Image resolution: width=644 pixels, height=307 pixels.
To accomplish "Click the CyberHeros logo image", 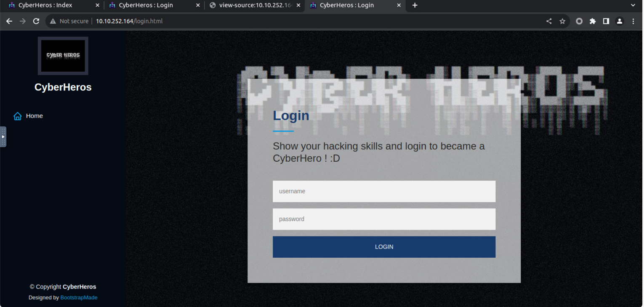I will tap(63, 56).
